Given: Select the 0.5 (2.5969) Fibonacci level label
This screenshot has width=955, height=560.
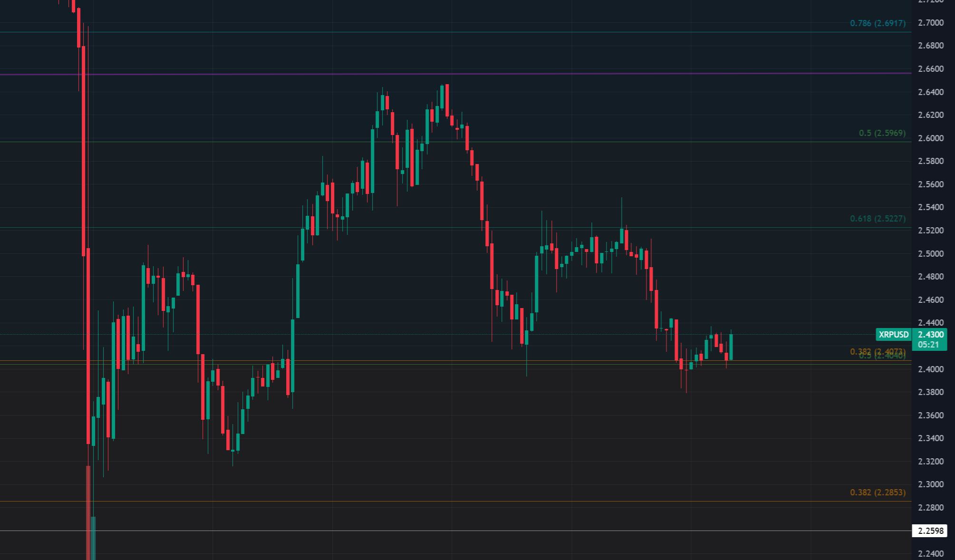Looking at the screenshot, I should (x=882, y=133).
